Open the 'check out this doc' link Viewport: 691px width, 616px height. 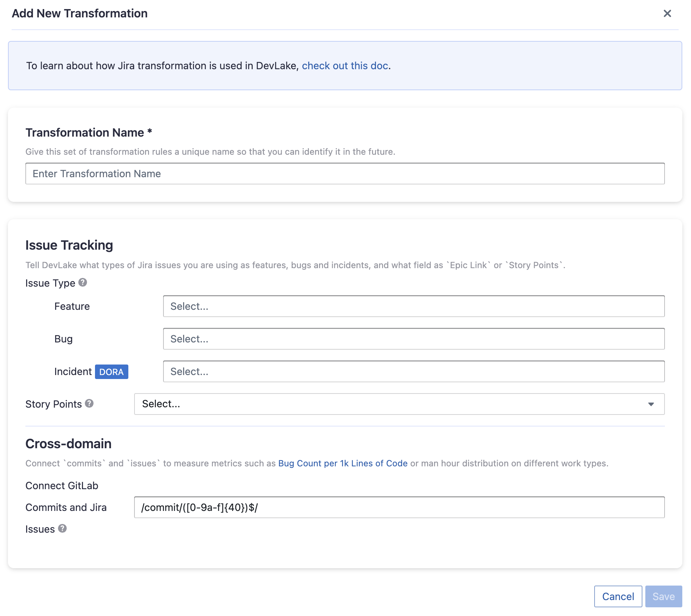click(345, 66)
